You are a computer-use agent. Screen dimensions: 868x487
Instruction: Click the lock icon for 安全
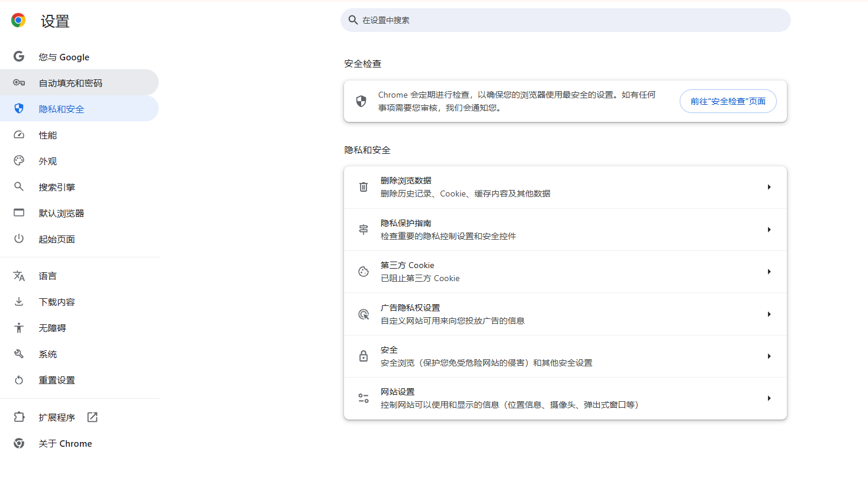(x=364, y=356)
